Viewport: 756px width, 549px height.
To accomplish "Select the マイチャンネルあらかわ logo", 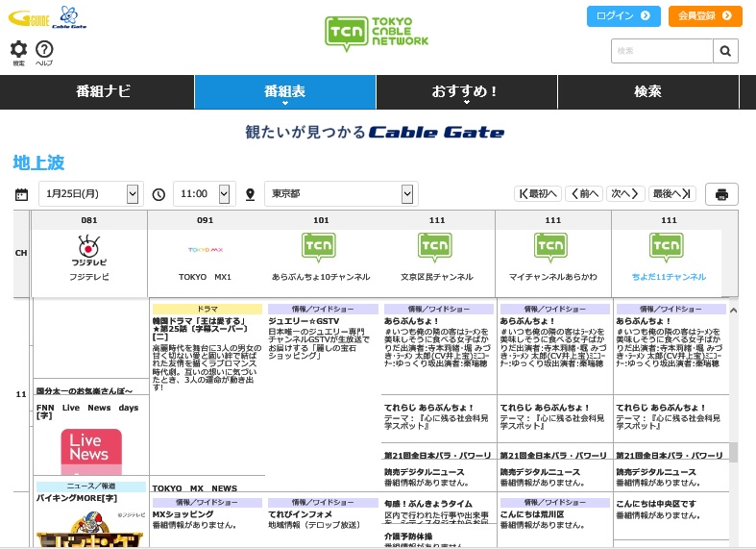I will (x=550, y=247).
